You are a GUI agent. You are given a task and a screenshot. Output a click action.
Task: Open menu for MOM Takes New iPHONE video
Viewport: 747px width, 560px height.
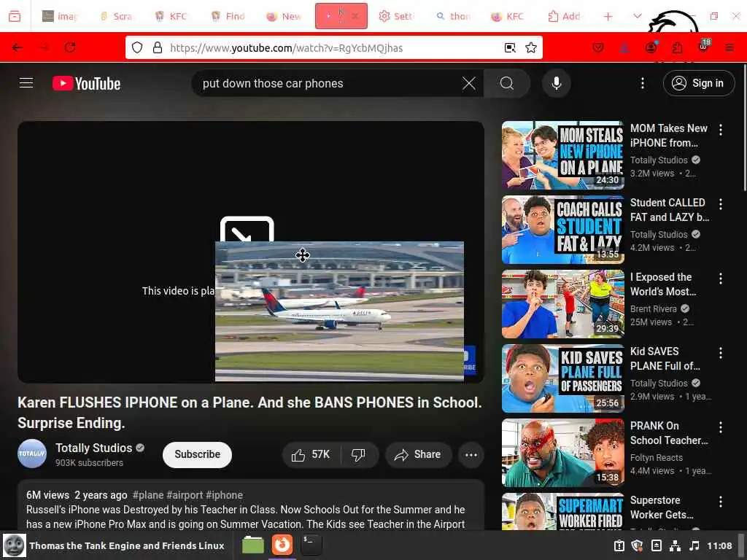click(720, 130)
